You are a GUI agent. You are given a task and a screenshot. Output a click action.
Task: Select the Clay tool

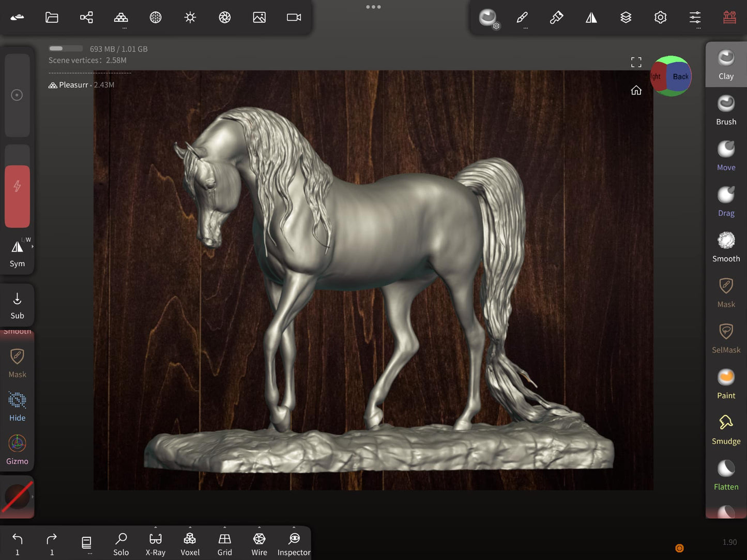coord(726,65)
